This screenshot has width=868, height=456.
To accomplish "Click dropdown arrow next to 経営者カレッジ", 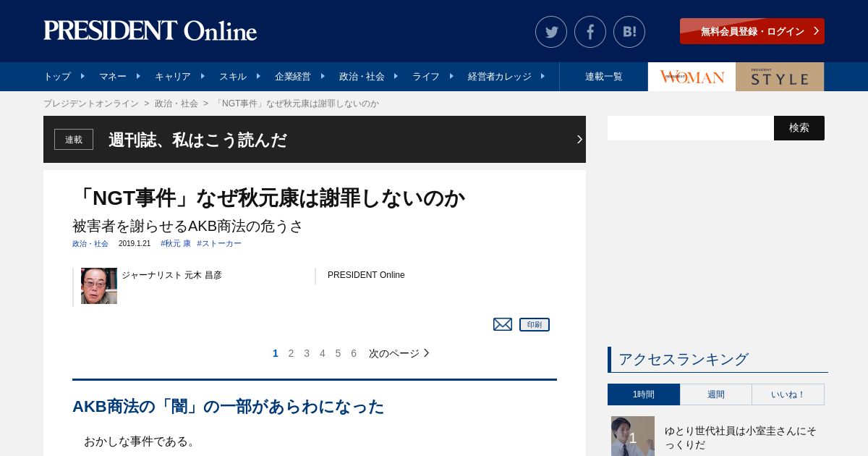I will 542,75.
